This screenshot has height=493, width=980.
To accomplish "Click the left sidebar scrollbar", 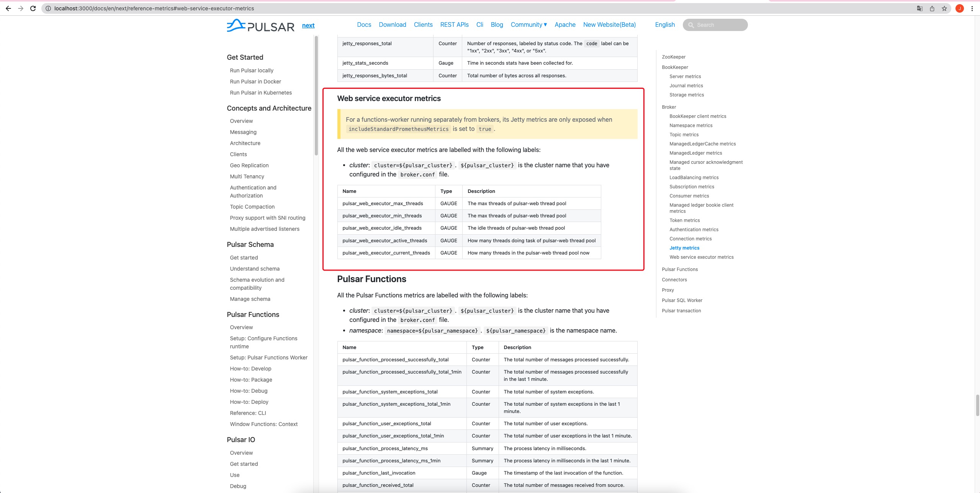I will (316, 96).
